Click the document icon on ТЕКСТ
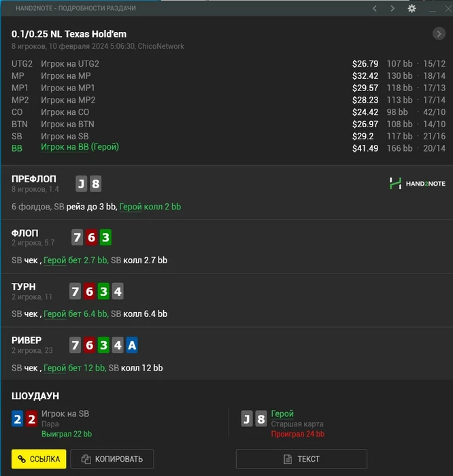Viewport: 453px width, 476px height. click(288, 459)
